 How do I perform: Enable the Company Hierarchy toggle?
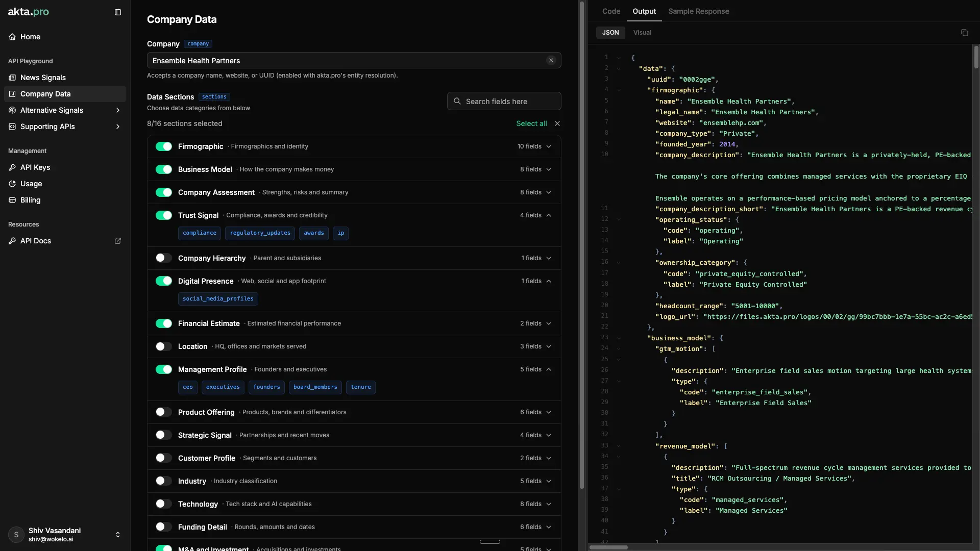tap(164, 258)
